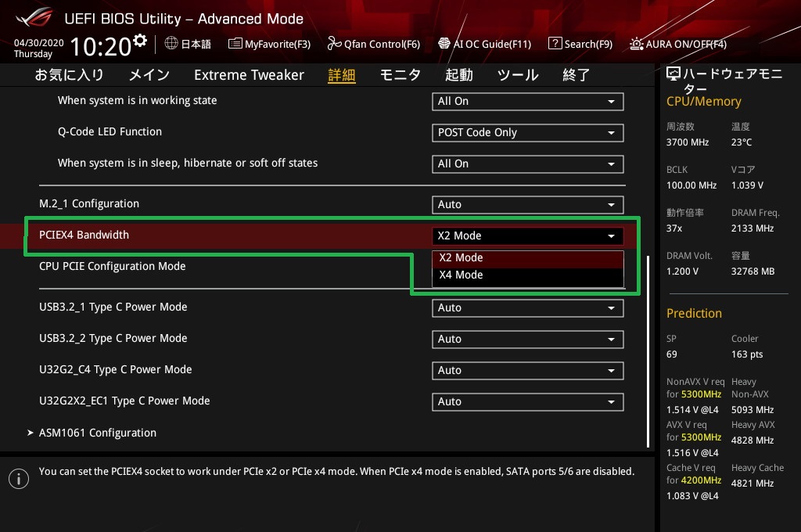Click the hardware monitor panel icon
This screenshot has height=532, width=801.
pyautogui.click(x=673, y=74)
